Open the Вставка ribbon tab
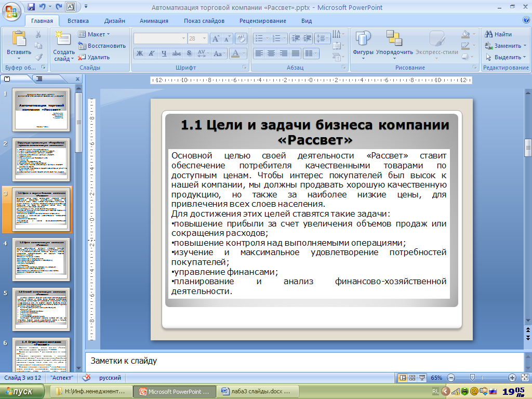 pos(78,21)
